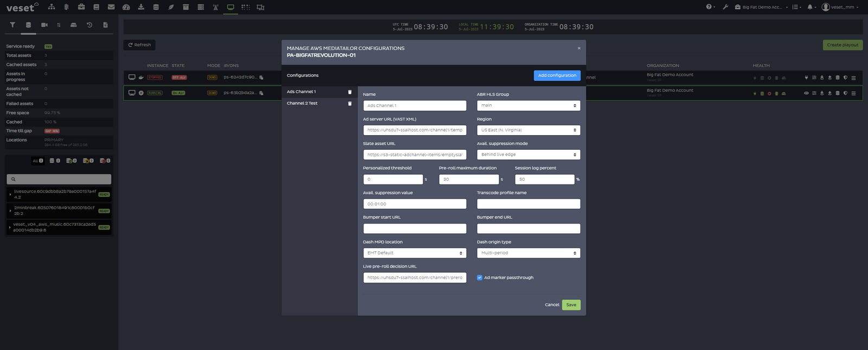The width and height of the screenshot is (868, 350).
Task: Open the bell notifications icon
Action: point(811,7)
